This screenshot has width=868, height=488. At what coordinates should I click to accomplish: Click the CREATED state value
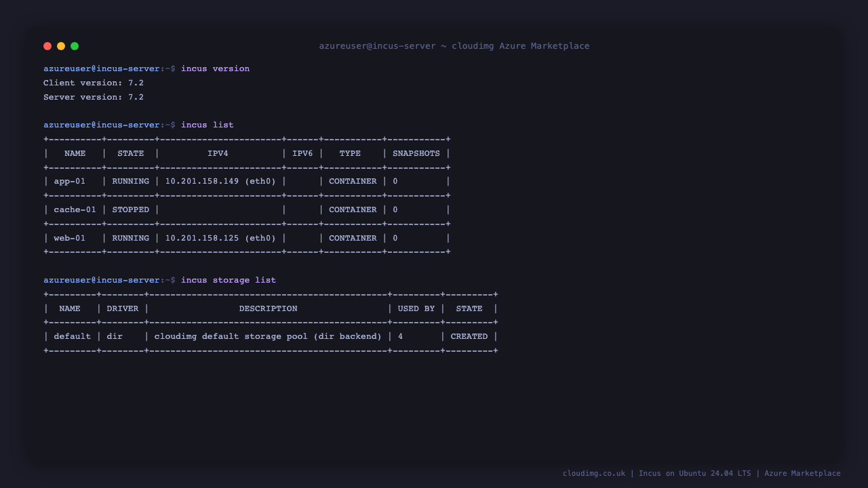[469, 336]
